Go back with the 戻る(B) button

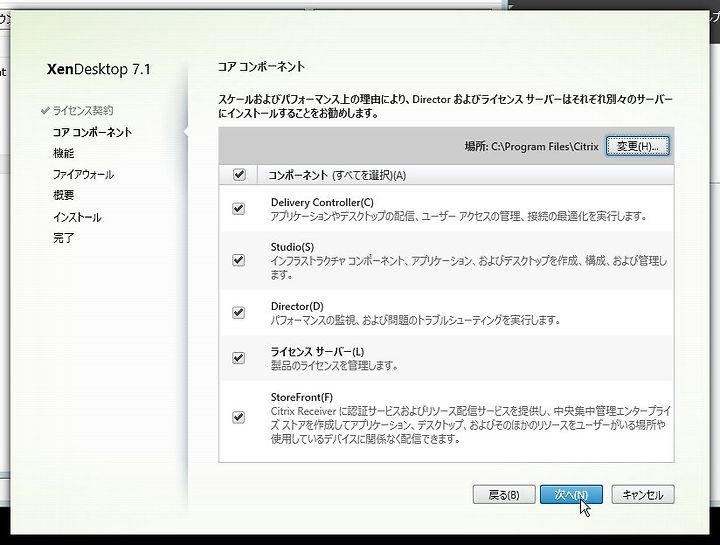[504, 495]
